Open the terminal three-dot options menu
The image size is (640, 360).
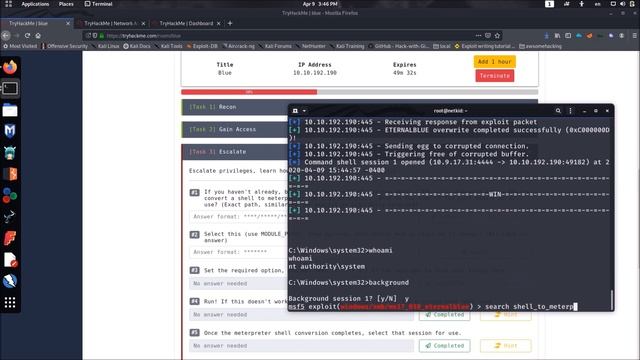570,111
